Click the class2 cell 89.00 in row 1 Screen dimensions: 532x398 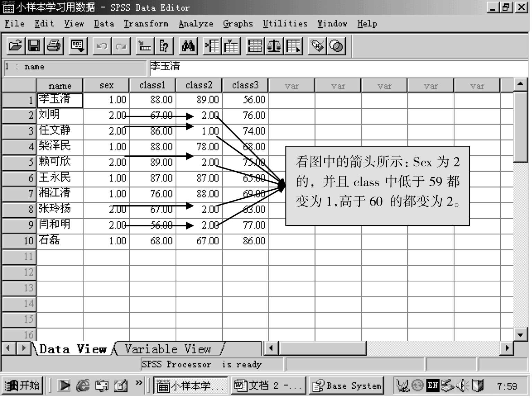tap(199, 100)
